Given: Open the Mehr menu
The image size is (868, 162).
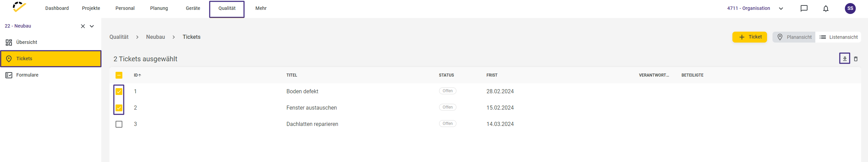Looking at the screenshot, I should coord(261,8).
